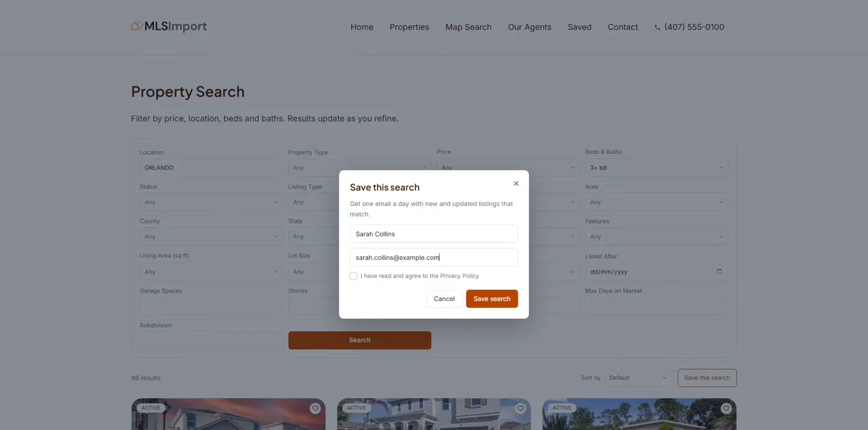The image size is (868, 430).
Task: Open the second listing photo thumbnail
Action: 434,414
